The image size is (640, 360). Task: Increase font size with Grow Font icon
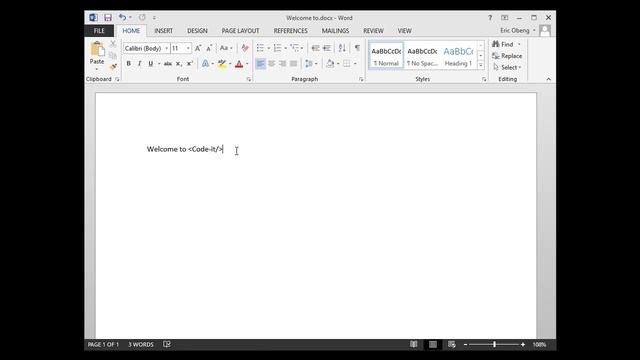click(198, 48)
